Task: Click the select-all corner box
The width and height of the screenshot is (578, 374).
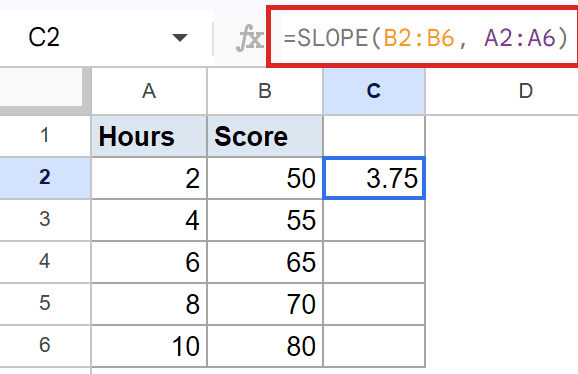Action: pos(45,91)
